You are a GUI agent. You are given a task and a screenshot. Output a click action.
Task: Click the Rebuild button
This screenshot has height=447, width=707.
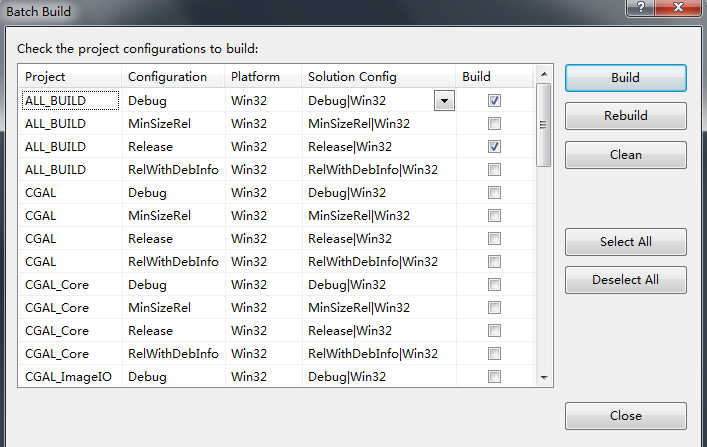[625, 116]
